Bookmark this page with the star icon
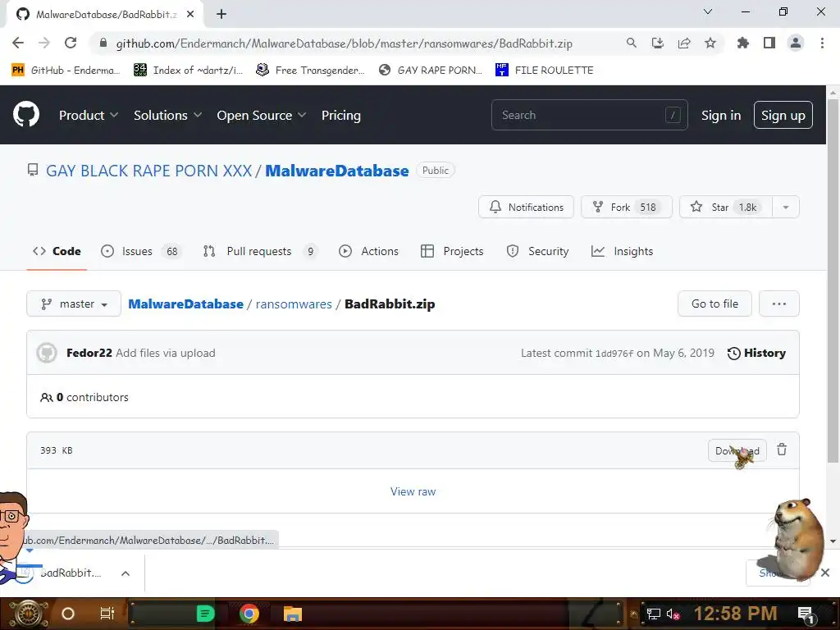The height and width of the screenshot is (630, 840). 710,43
